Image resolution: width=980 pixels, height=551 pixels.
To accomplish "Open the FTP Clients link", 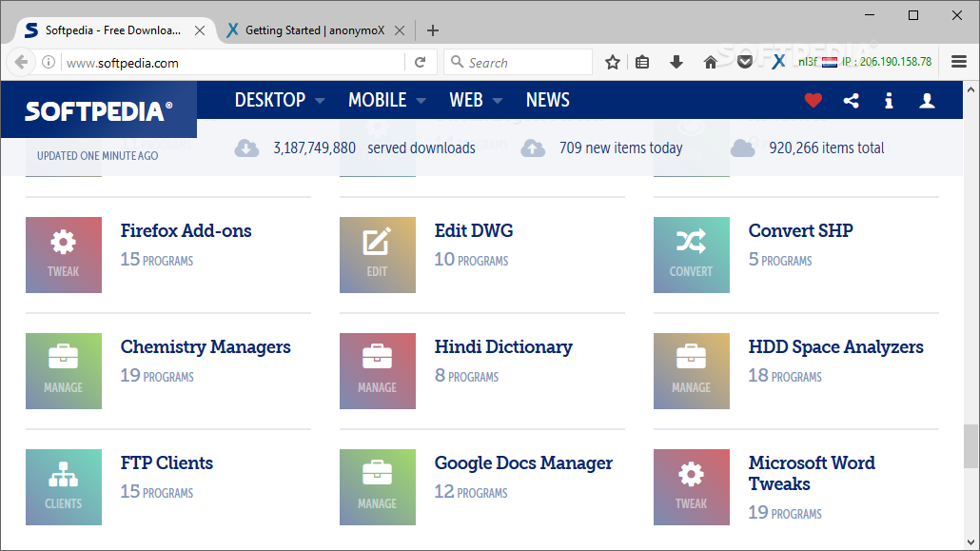I will (167, 462).
